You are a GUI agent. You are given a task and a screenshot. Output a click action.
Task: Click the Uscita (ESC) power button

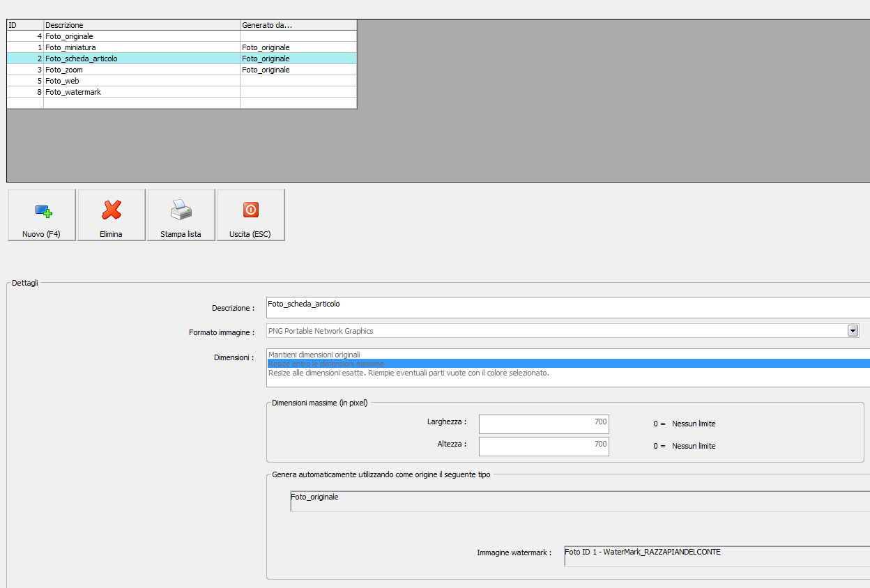(x=251, y=215)
